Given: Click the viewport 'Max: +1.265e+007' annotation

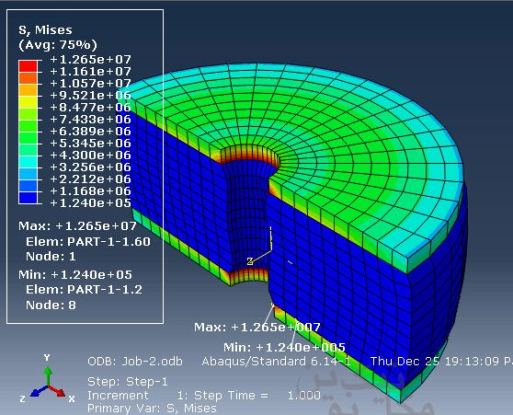Looking at the screenshot, I should coord(257,327).
